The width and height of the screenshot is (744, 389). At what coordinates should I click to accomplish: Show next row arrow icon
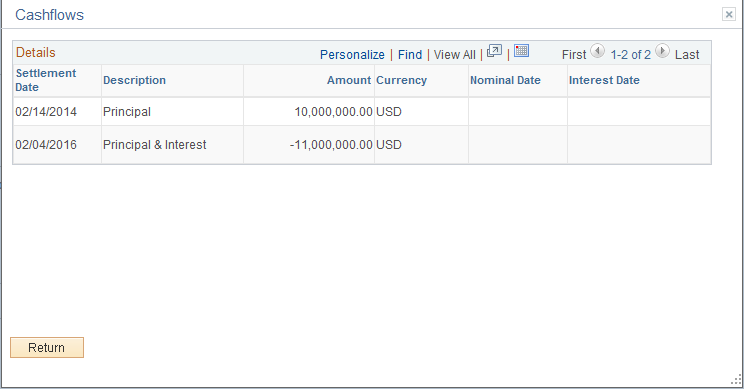tap(662, 51)
